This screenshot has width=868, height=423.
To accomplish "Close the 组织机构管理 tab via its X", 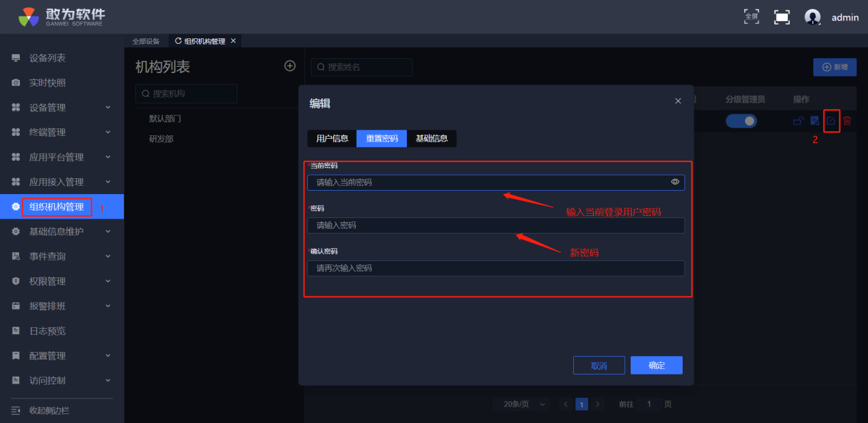I will click(x=233, y=41).
